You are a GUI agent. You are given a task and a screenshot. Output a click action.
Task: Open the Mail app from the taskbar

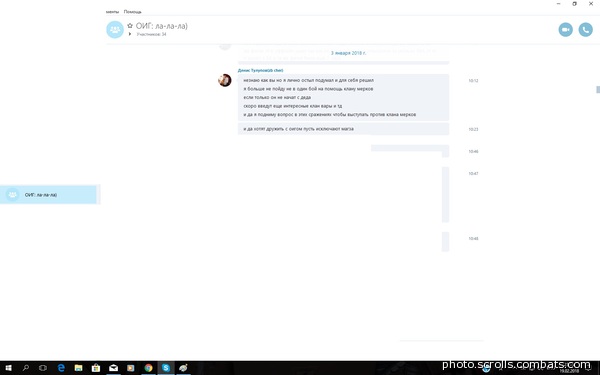[113, 368]
